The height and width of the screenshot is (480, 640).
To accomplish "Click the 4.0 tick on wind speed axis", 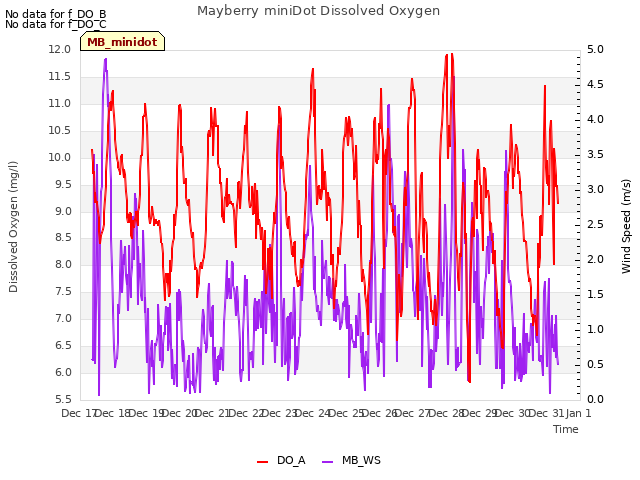I will (595, 120).
